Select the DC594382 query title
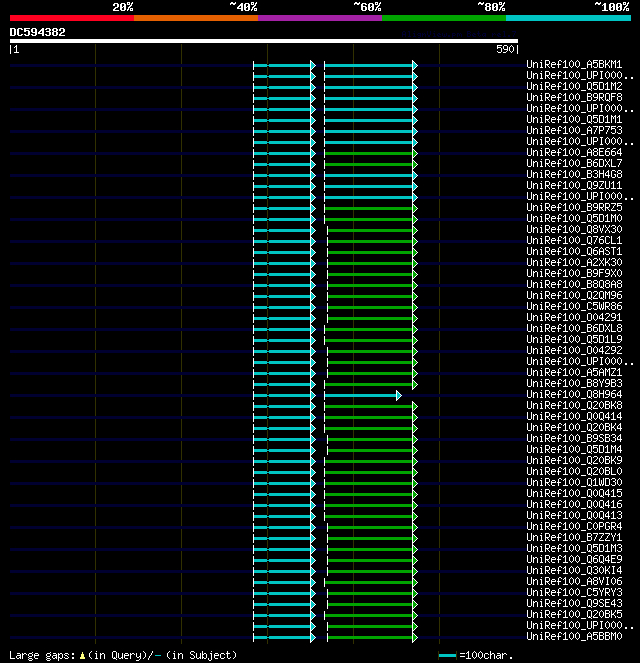This screenshot has width=640, height=663. click(38, 32)
